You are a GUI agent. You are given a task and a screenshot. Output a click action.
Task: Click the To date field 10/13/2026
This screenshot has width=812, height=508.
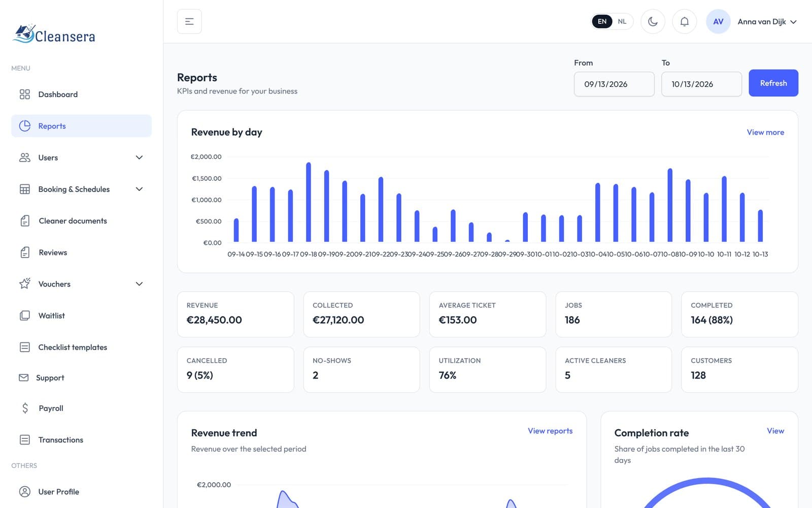[x=701, y=84]
